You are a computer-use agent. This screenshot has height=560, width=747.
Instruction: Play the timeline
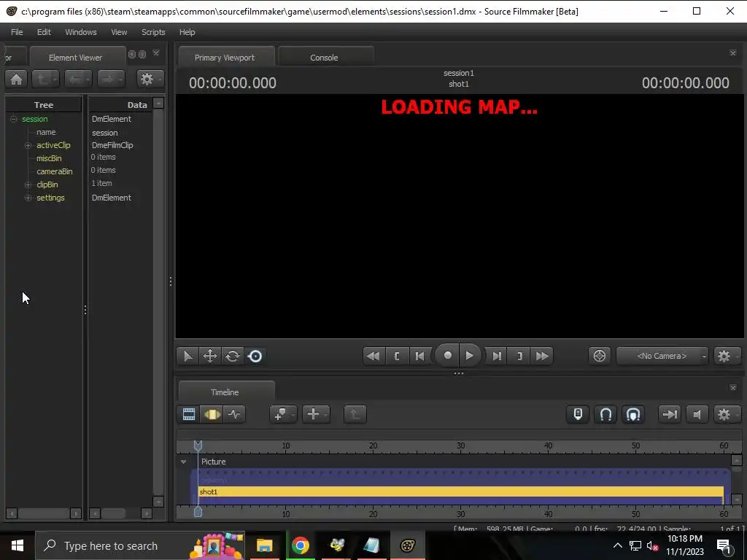[x=470, y=355]
